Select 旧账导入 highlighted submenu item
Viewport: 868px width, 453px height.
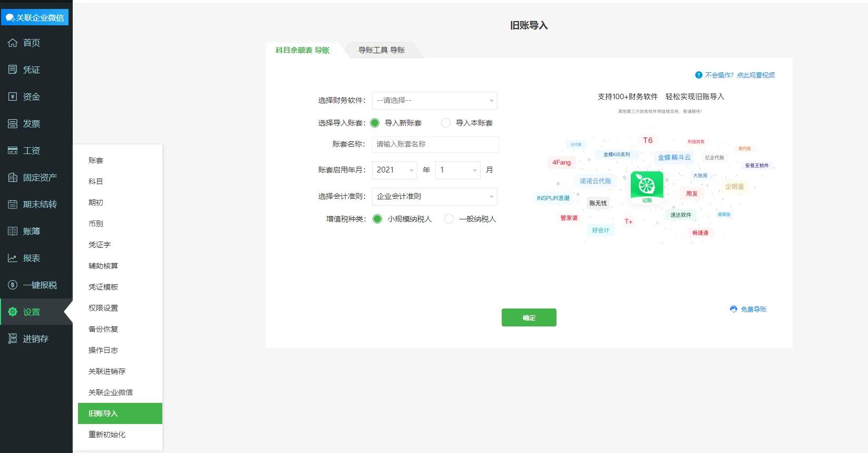pos(120,413)
